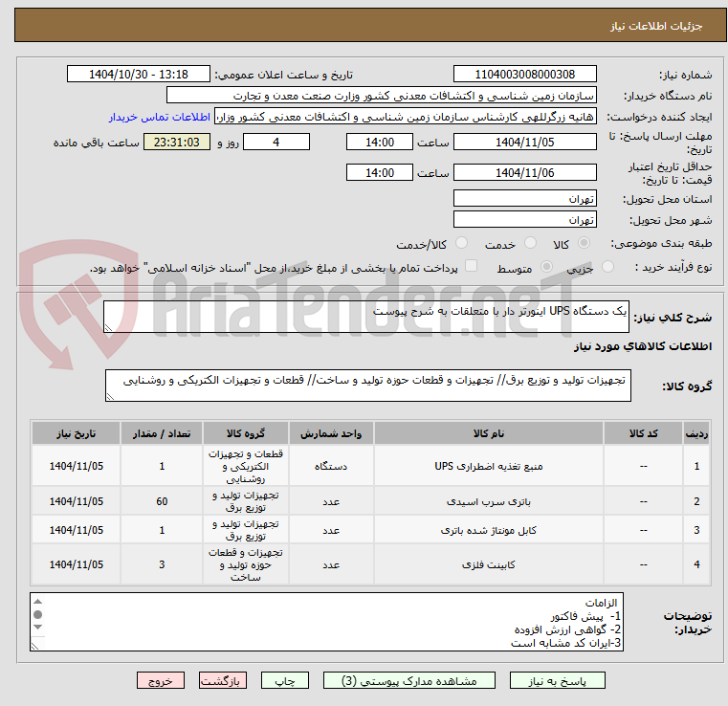
Task: Click the تاریخ نیاز column header
Action: point(77,433)
